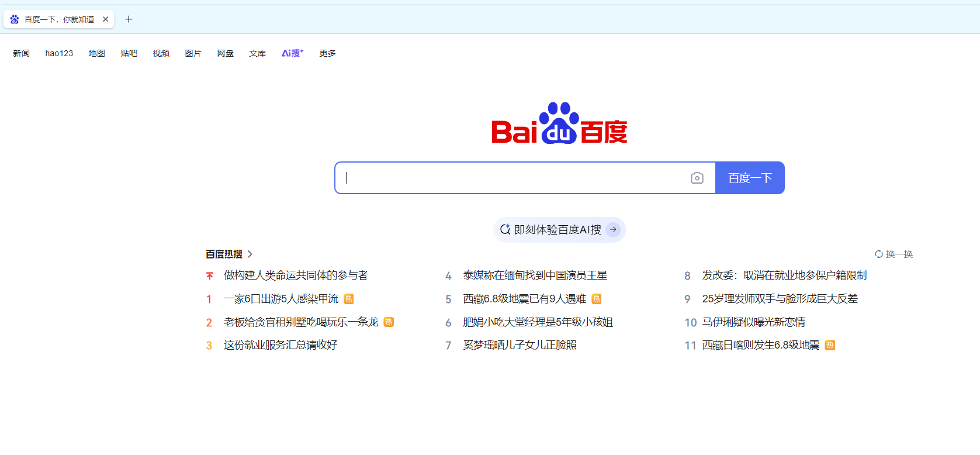Click rank number 1 in hot search list
Viewport: 980px width, 455px height.
(x=209, y=299)
